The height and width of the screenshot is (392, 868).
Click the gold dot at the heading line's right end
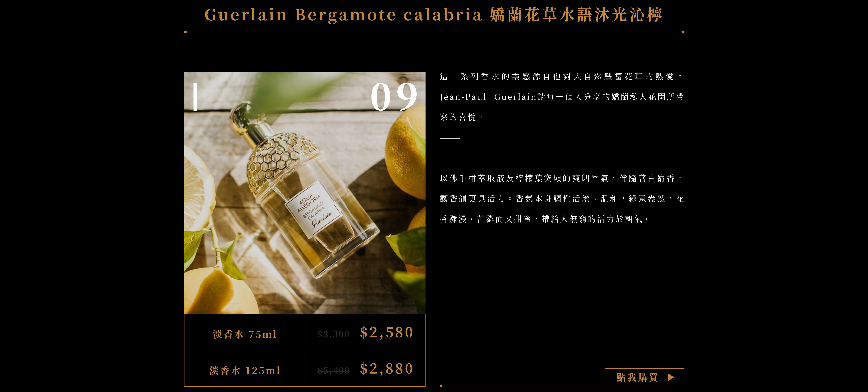pos(683,32)
